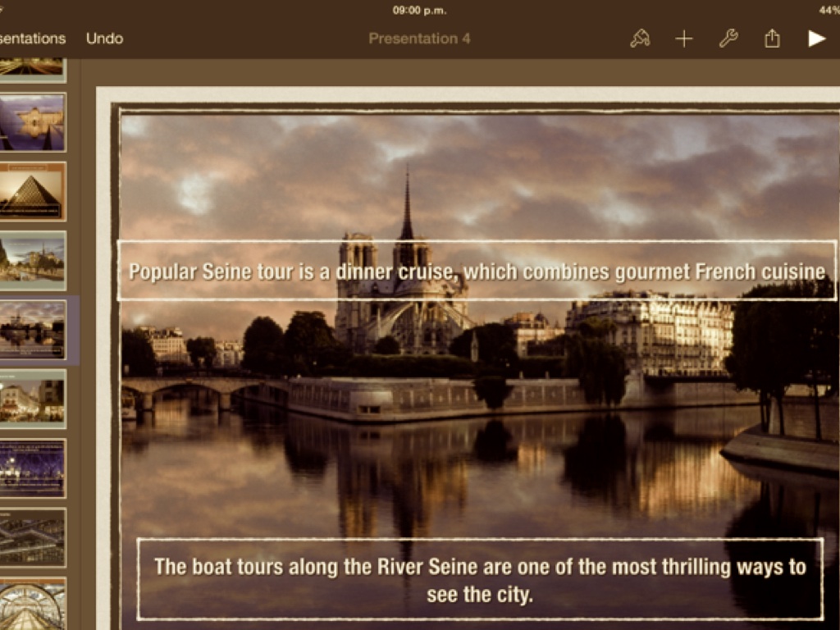The width and height of the screenshot is (840, 630).
Task: Select the glass arcade thumbnail at bottom
Action: pyautogui.click(x=33, y=605)
